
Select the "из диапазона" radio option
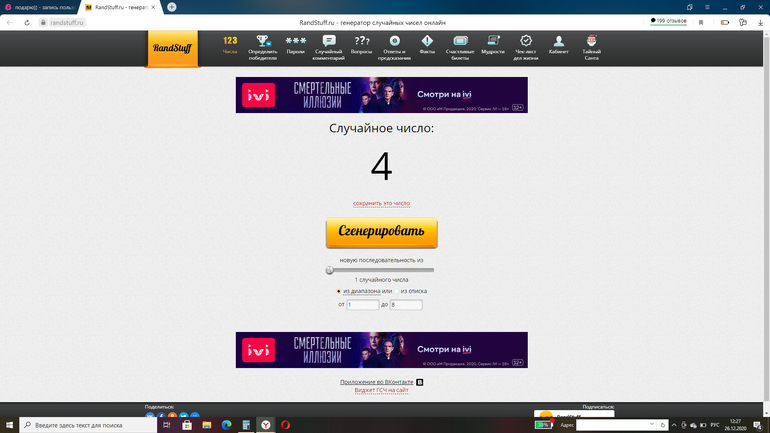[x=339, y=291]
